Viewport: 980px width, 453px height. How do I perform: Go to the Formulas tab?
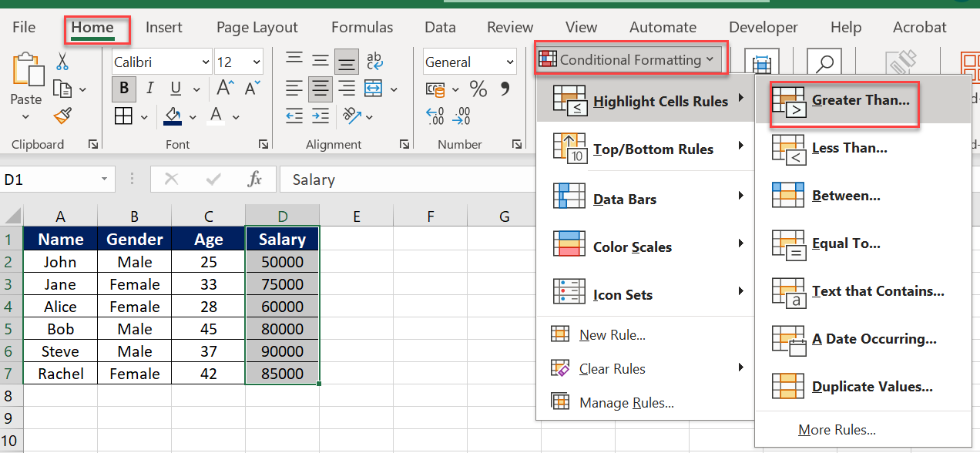coord(362,27)
